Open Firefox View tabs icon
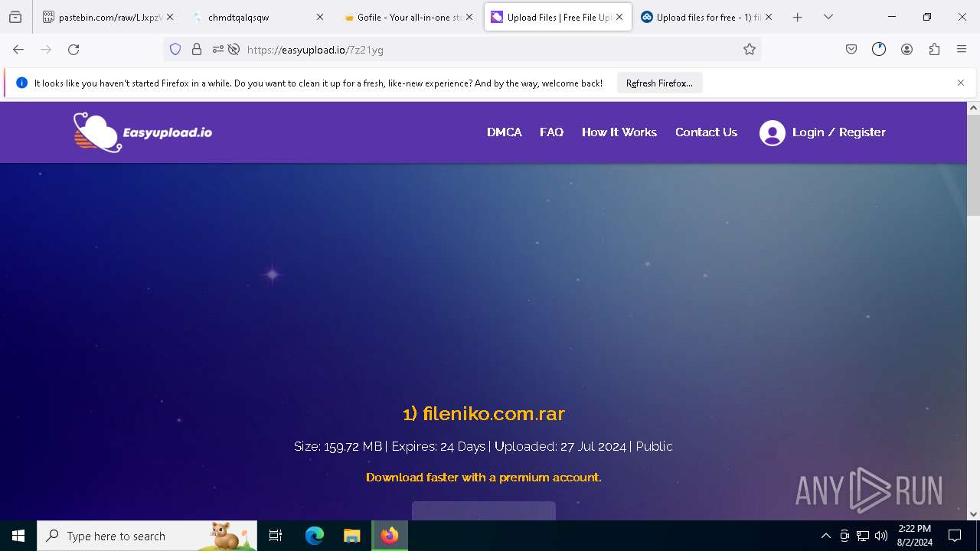This screenshot has height=551, width=980. [x=15, y=17]
